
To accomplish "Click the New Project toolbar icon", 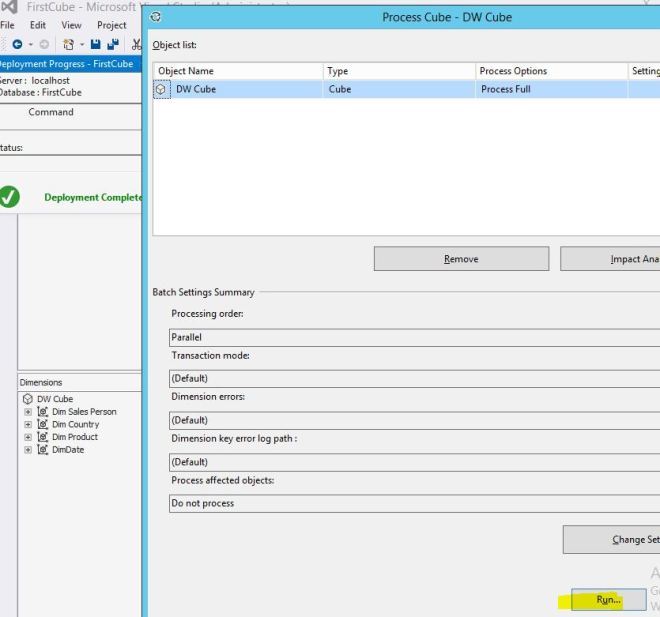I will [69, 45].
